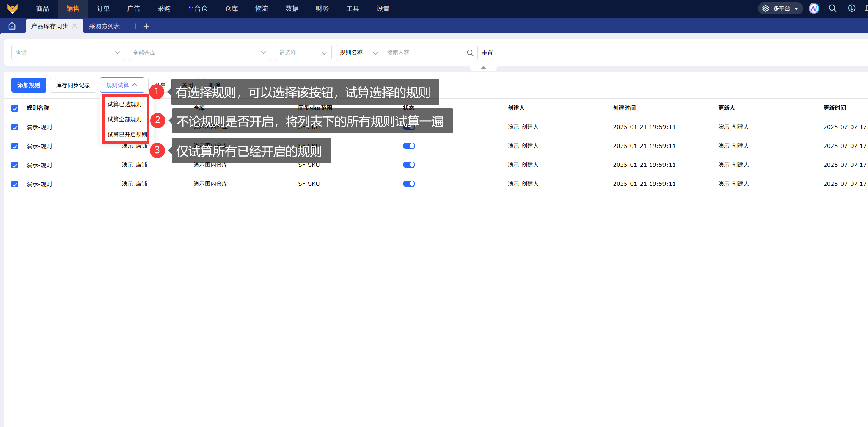Click the AI assistant icon

813,8
